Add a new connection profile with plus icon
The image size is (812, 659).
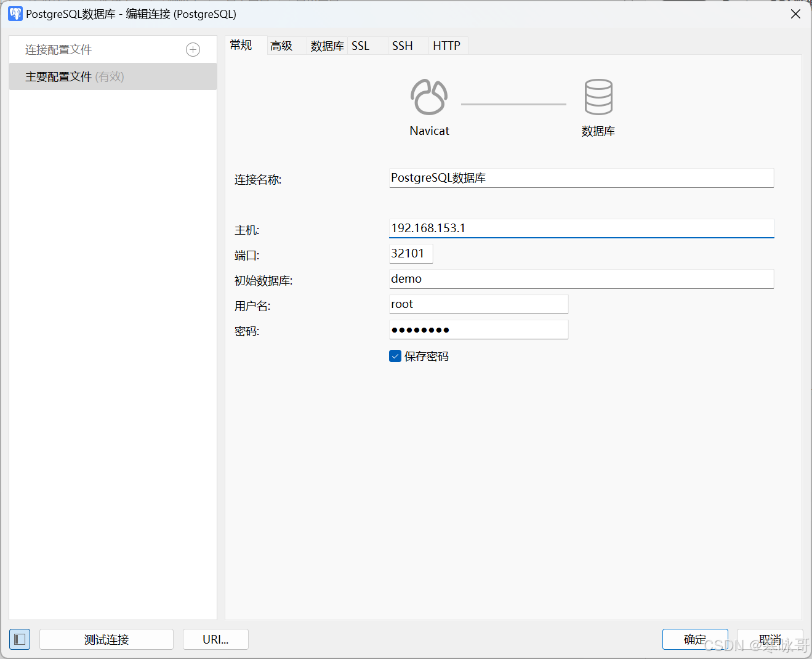tap(193, 50)
